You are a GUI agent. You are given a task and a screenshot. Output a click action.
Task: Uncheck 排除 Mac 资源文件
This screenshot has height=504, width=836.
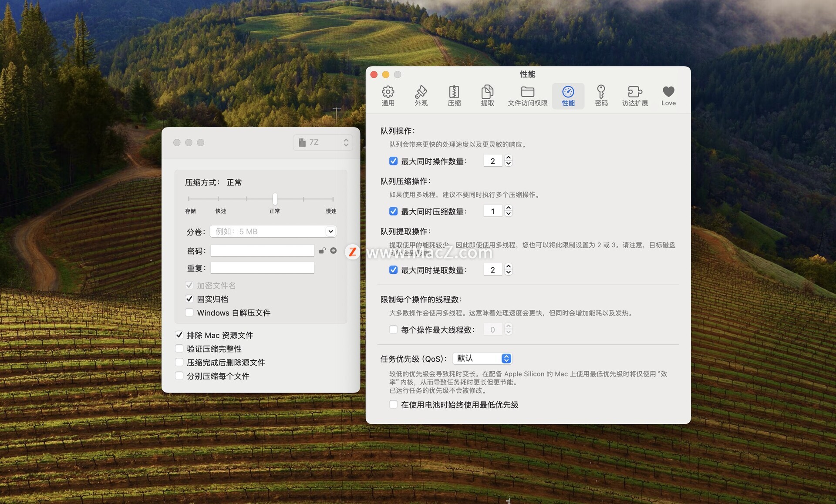click(179, 335)
